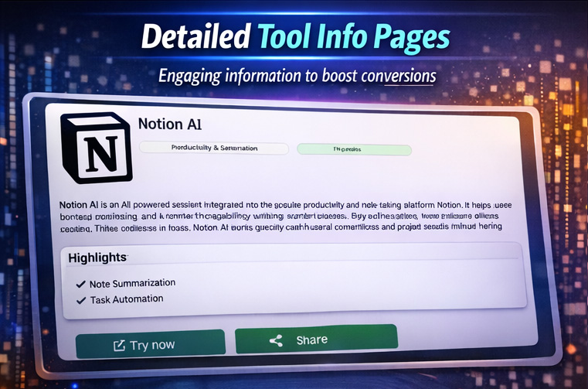Click the Notion AI description paragraph
588x389 pixels.
[285, 217]
